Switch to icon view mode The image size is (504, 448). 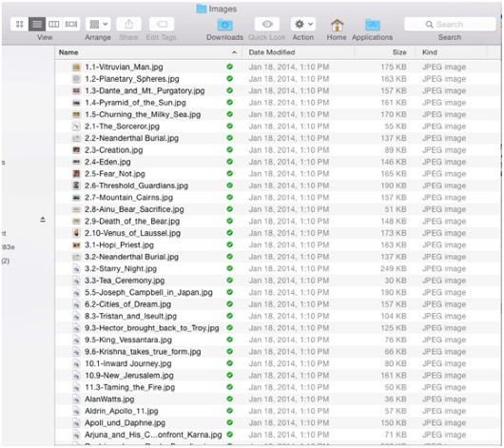point(20,24)
